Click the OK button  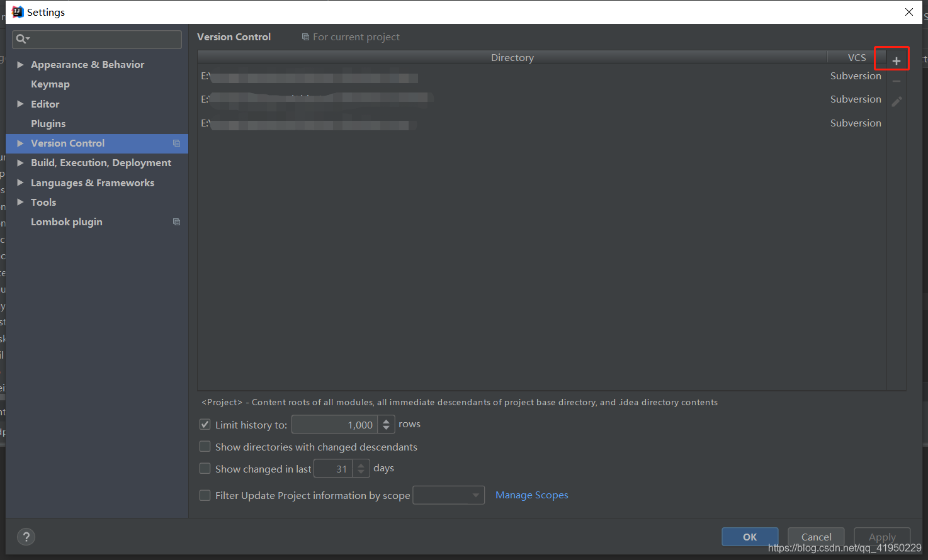click(750, 537)
